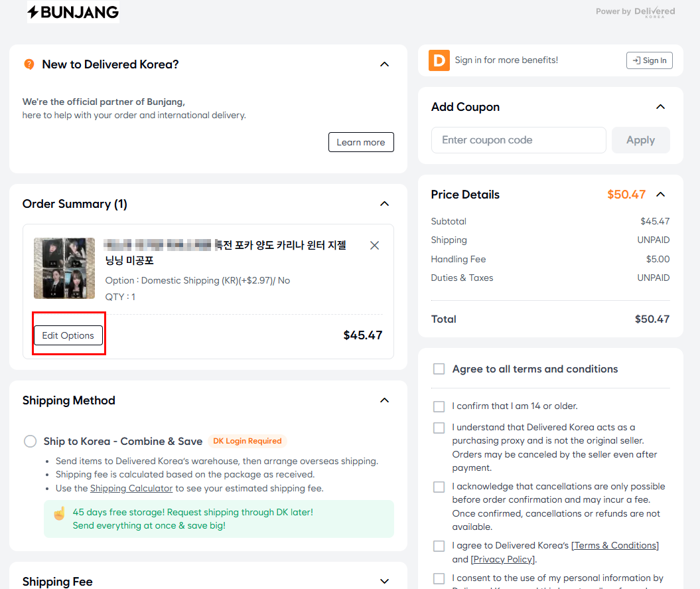Click the pointing hand free storage icon
Image resolution: width=700 pixels, height=589 pixels.
(60, 513)
